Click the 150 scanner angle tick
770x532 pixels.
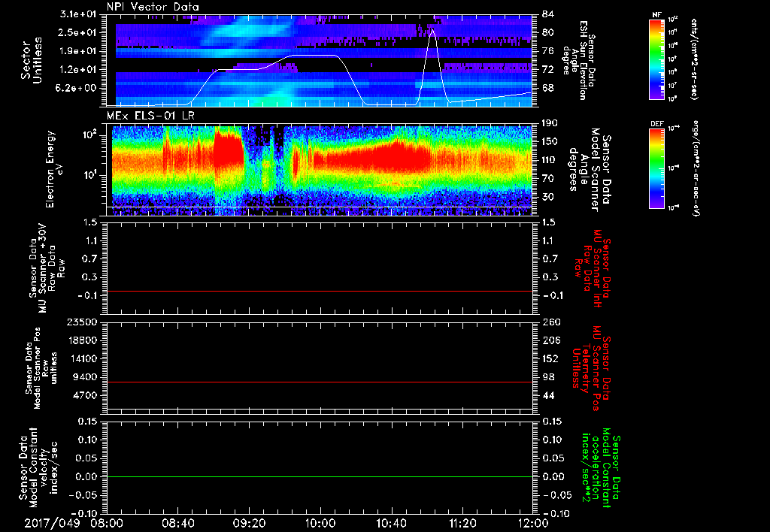(550, 142)
